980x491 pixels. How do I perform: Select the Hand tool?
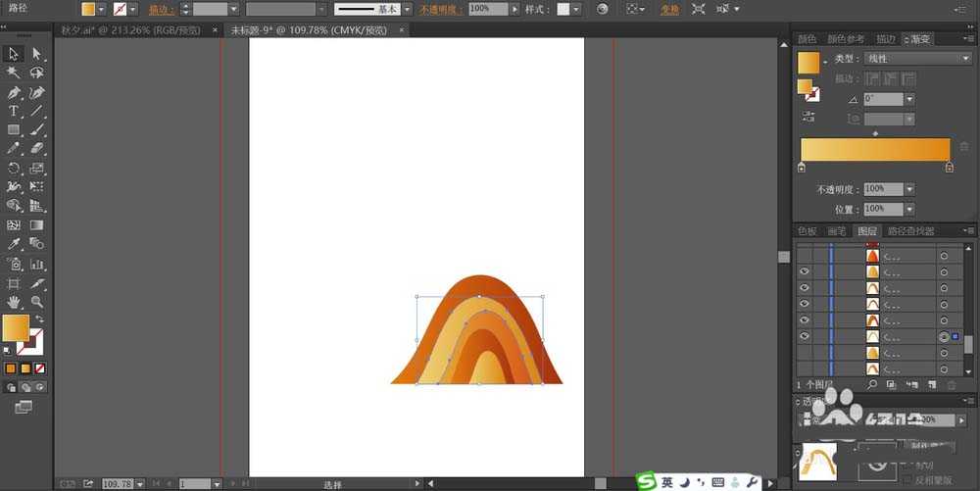tap(14, 301)
